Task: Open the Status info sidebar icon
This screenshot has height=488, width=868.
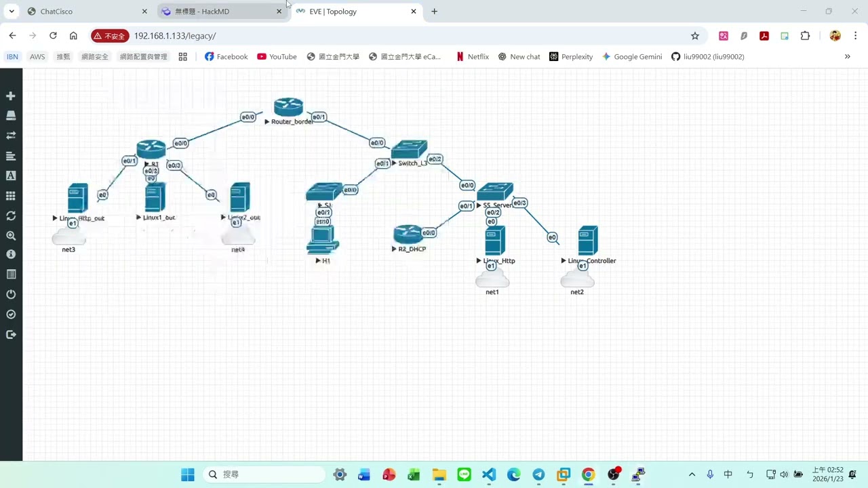Action: (x=11, y=254)
